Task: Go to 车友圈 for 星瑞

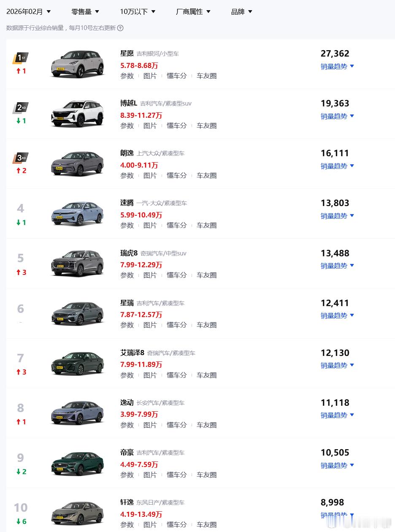Action: click(x=206, y=325)
